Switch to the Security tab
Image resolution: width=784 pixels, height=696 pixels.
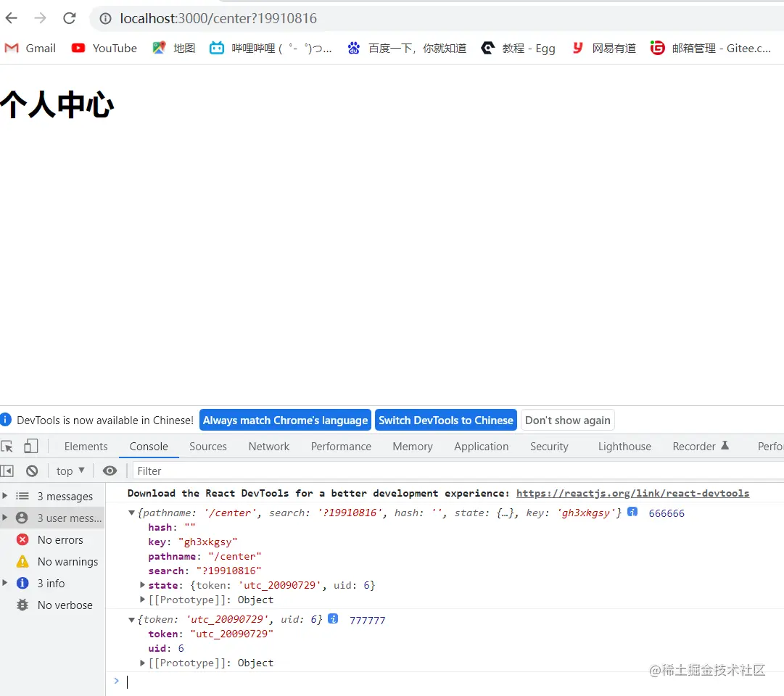(549, 446)
